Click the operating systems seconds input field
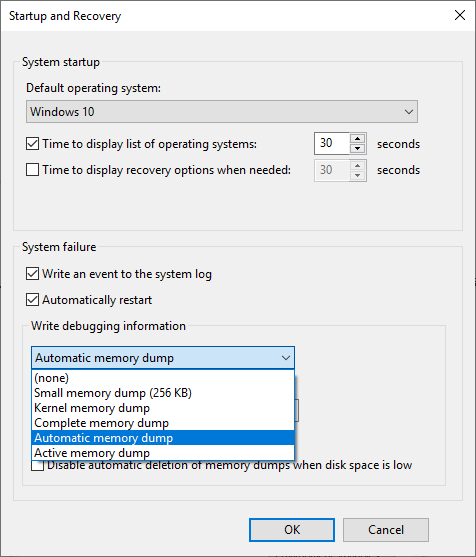The image size is (476, 557). pos(332,144)
